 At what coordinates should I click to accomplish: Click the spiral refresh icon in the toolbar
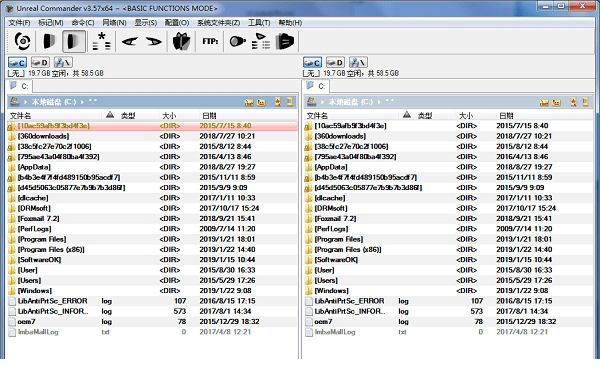(x=22, y=41)
